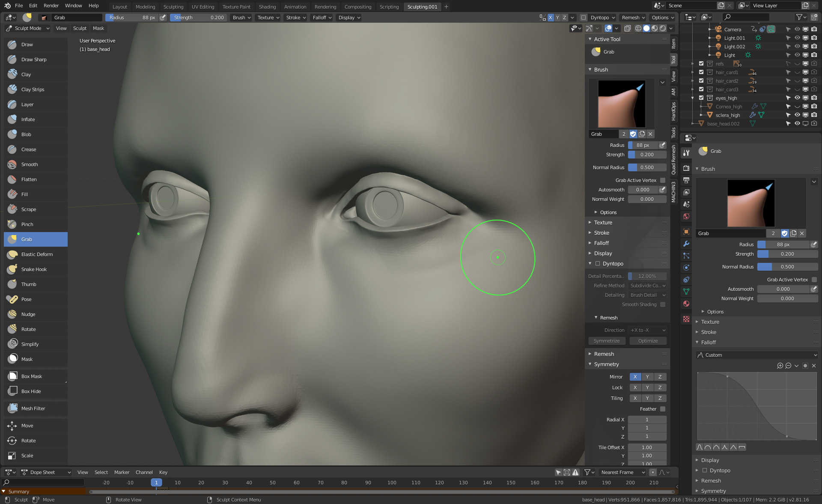
Task: Select the Clay Strips brush
Action: coord(33,89)
